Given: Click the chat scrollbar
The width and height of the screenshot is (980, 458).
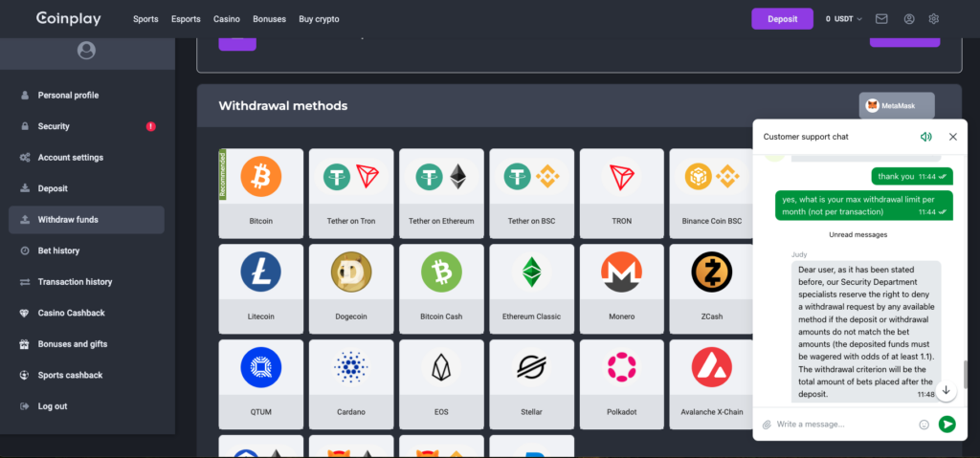Looking at the screenshot, I should pos(965,374).
